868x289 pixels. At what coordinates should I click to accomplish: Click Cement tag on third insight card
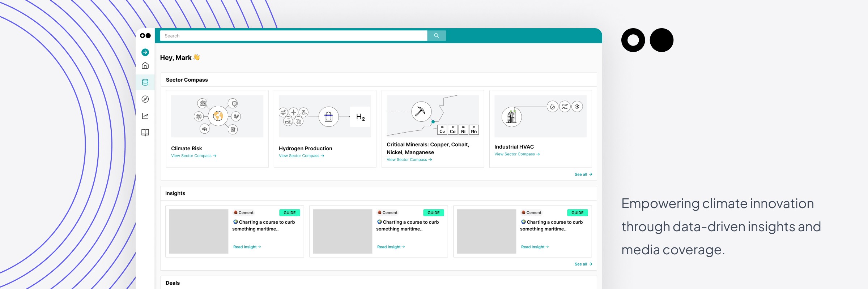[x=531, y=213]
